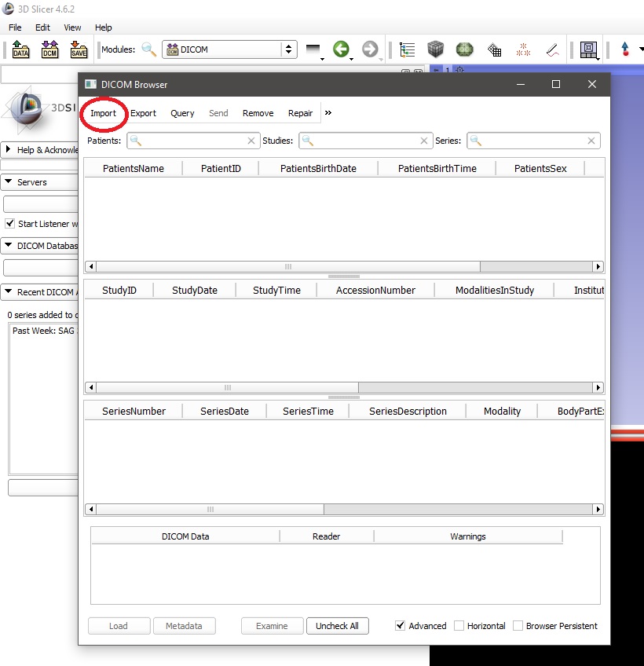Click Query in the DICOM Browser toolbar
Screen dimensions: 644x666
[182, 113]
